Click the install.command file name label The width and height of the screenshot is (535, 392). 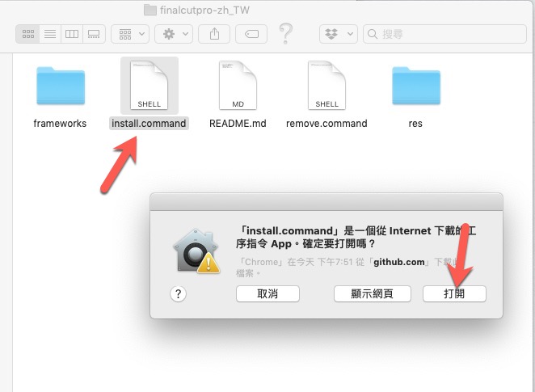149,124
